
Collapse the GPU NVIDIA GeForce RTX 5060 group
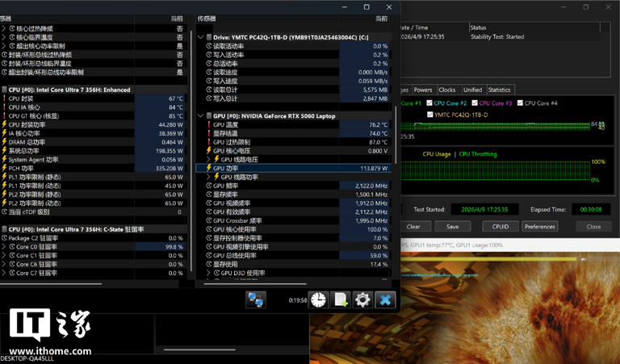pos(201,116)
